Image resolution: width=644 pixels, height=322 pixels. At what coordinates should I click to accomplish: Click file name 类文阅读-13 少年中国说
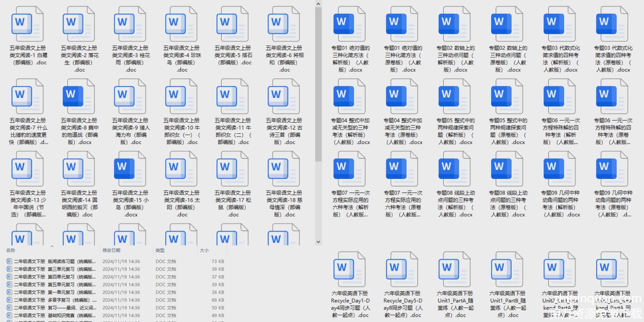[x=28, y=204]
